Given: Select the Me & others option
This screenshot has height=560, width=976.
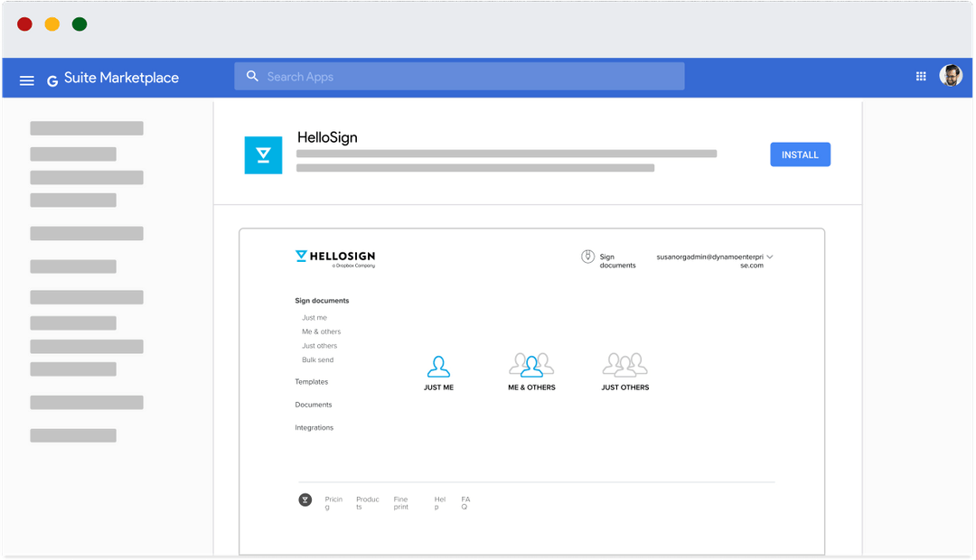Looking at the screenshot, I should pyautogui.click(x=321, y=331).
